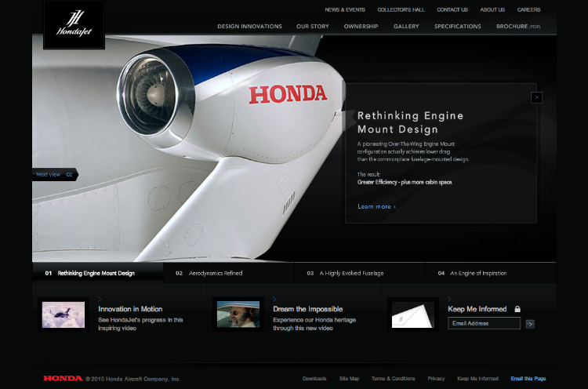
Task: Open Collector's Hall page
Action: tap(401, 9)
